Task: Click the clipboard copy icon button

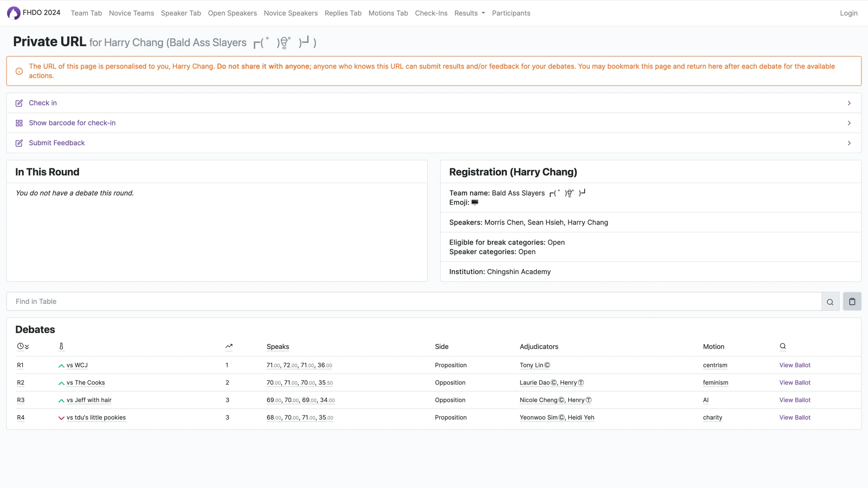Action: click(x=852, y=301)
